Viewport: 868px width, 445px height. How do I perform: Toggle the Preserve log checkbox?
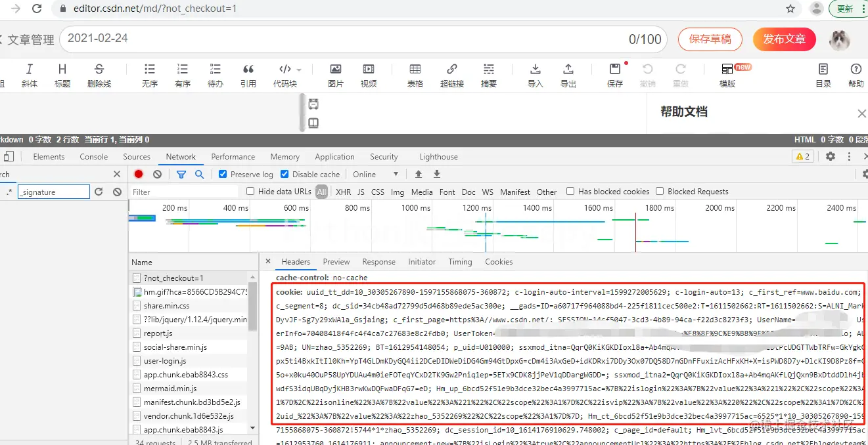tap(223, 174)
